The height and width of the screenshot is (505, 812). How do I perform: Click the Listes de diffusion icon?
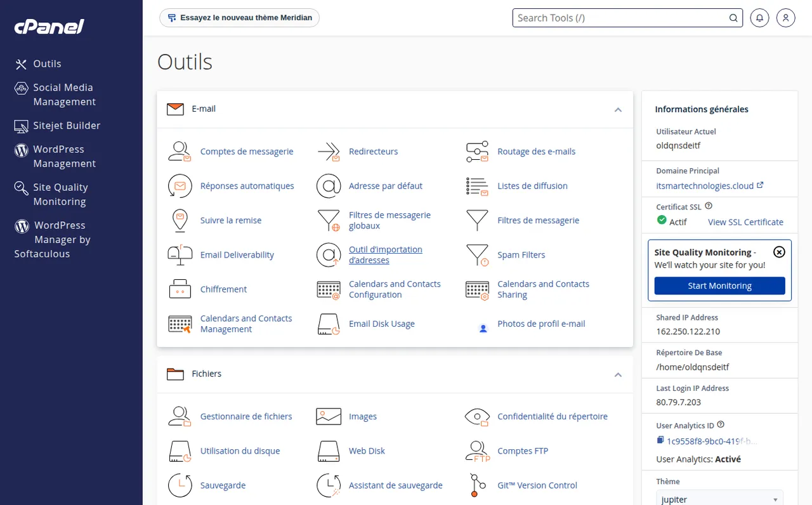(x=477, y=186)
